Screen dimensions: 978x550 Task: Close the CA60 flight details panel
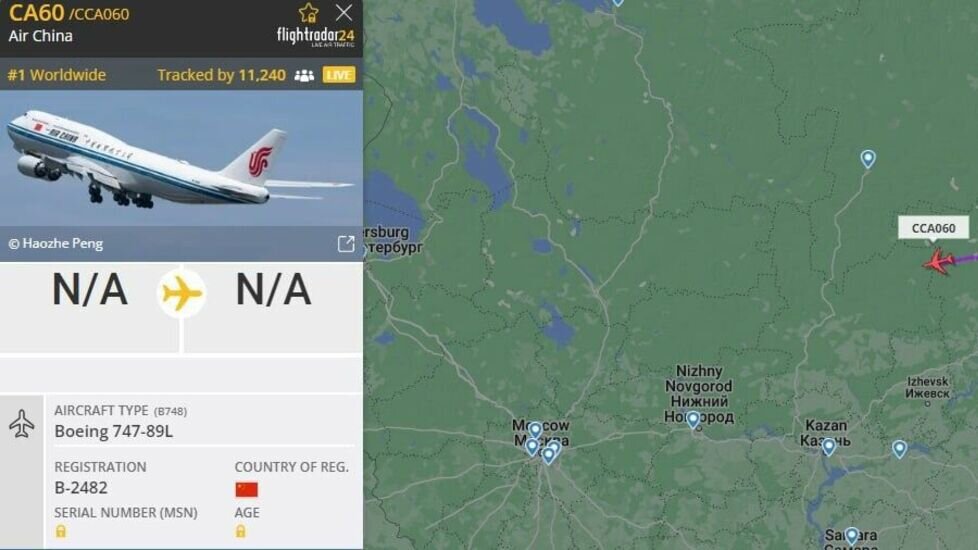point(344,12)
